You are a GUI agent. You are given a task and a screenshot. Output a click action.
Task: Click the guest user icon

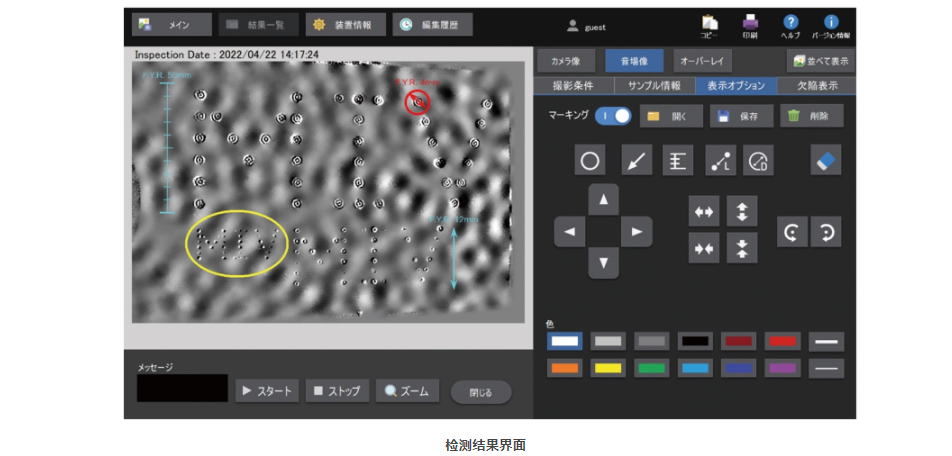pos(572,26)
